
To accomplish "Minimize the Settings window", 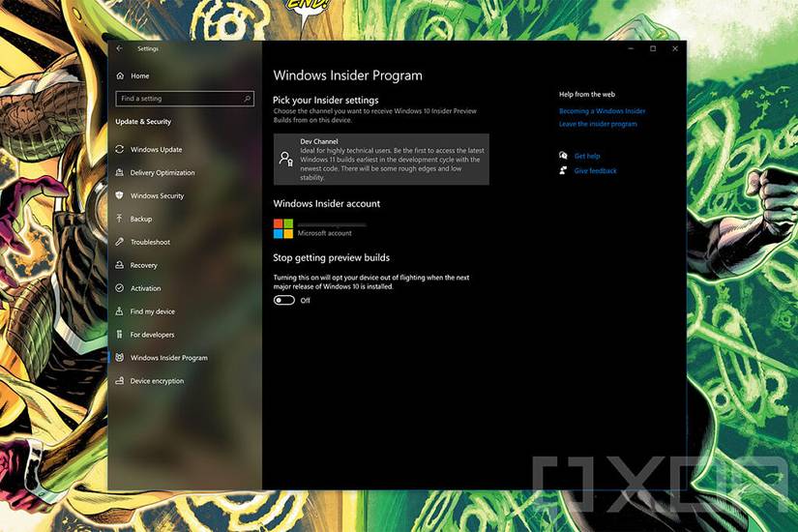I will [631, 48].
